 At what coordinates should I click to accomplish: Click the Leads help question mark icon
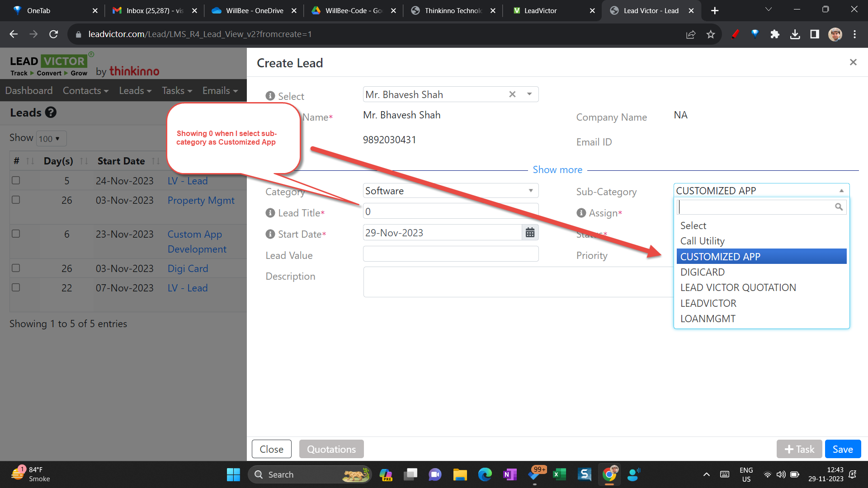pyautogui.click(x=51, y=113)
